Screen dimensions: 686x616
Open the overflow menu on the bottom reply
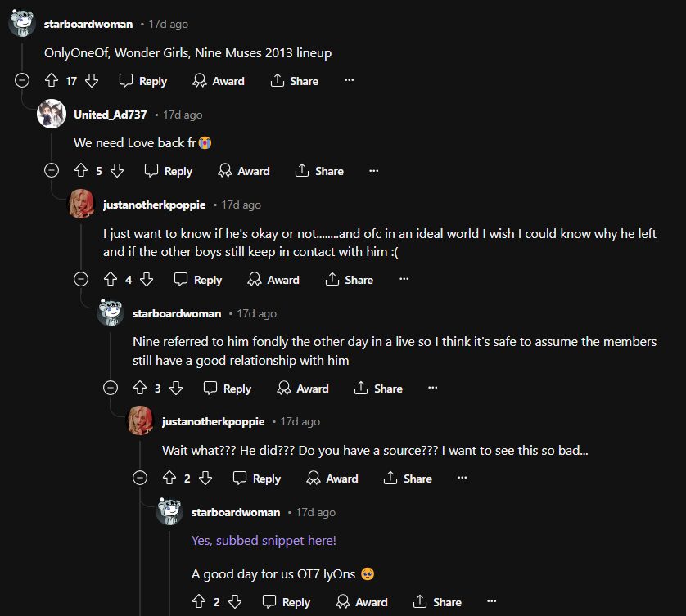[x=492, y=600]
